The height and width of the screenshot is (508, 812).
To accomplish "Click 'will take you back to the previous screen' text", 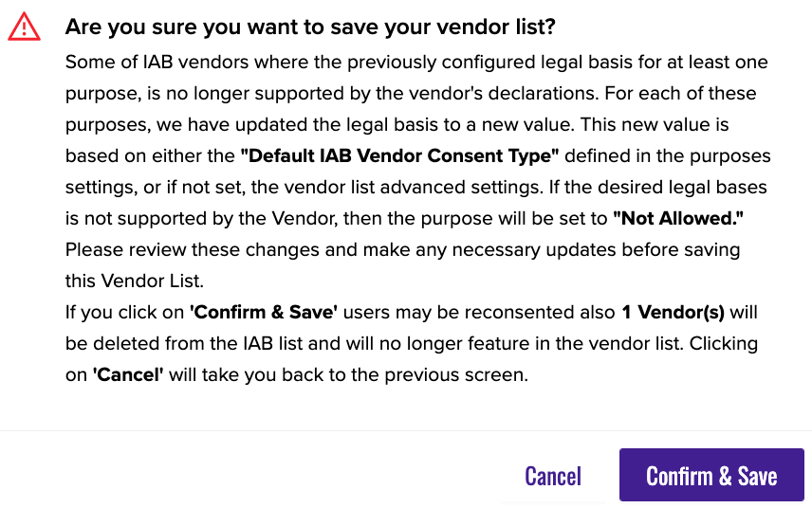I will pos(348,374).
